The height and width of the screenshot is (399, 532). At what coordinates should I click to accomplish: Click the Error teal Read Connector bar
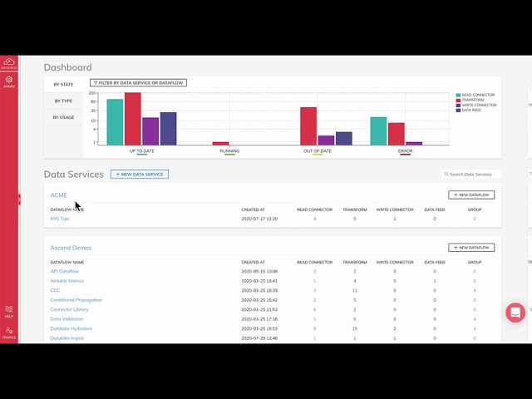coord(378,131)
